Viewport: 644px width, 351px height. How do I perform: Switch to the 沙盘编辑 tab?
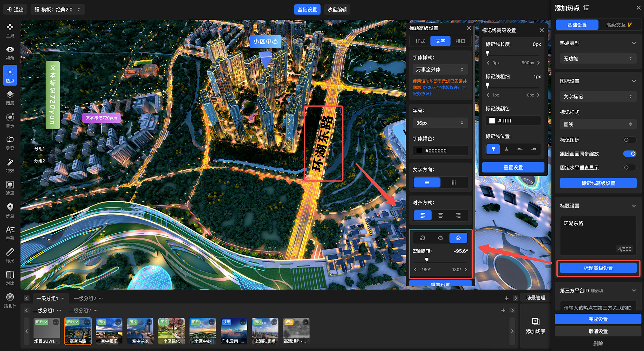point(337,10)
